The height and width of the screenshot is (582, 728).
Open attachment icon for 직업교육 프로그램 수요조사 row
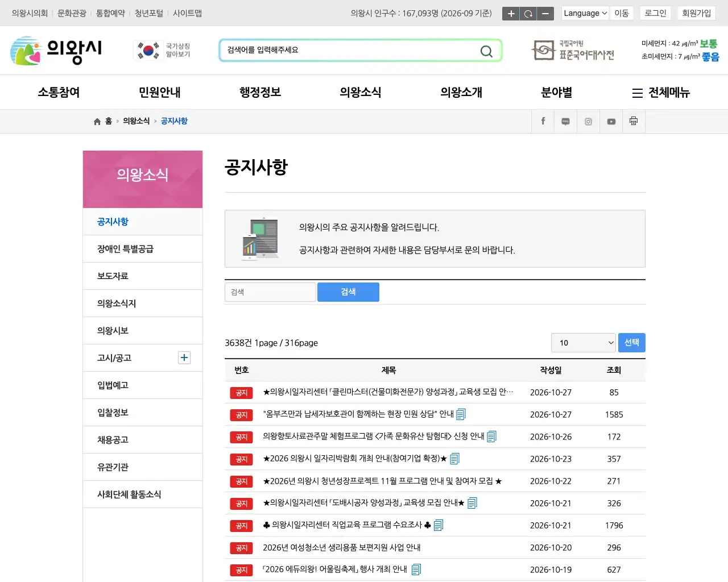click(x=438, y=525)
